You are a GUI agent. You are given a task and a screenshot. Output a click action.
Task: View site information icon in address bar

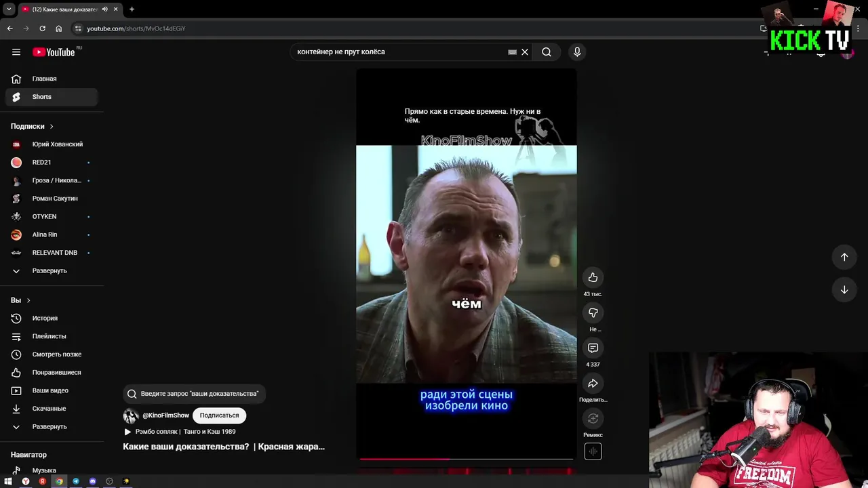pyautogui.click(x=78, y=28)
